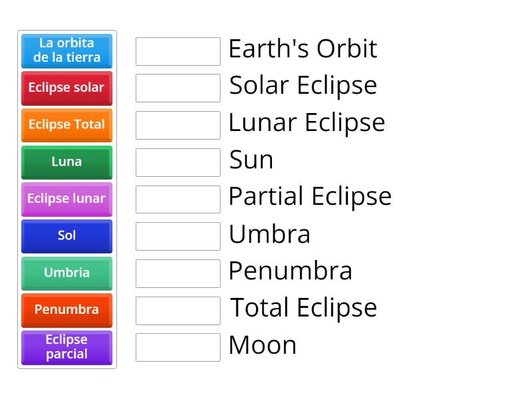The image size is (532, 399).
Task: Click the answer box beside Sun
Action: coord(178,161)
